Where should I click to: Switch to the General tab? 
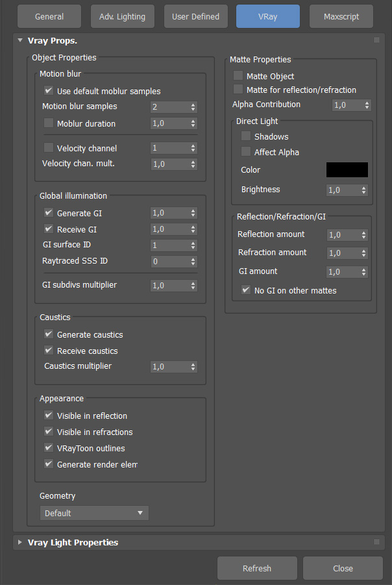pyautogui.click(x=49, y=16)
